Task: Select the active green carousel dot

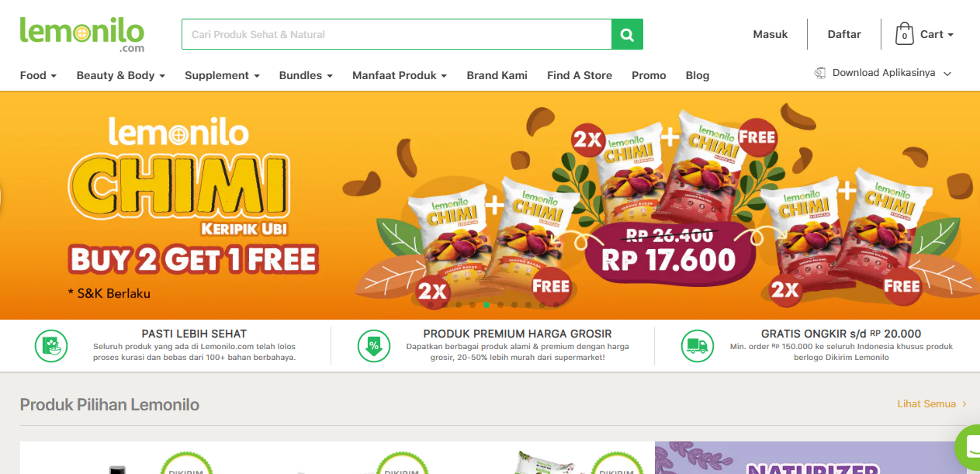Action: (487, 305)
